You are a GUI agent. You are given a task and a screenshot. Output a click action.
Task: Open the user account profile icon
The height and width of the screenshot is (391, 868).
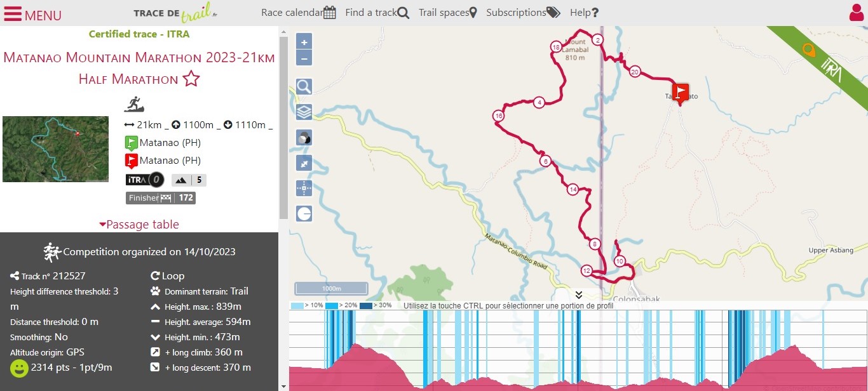856,13
